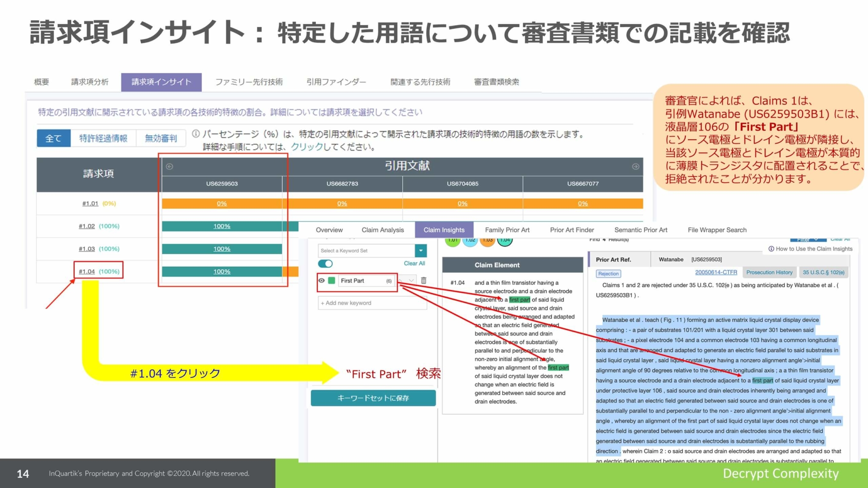Viewport: 868px width, 488px height.
Task: Toggle the keyword highlight switch off
Action: coord(325,263)
